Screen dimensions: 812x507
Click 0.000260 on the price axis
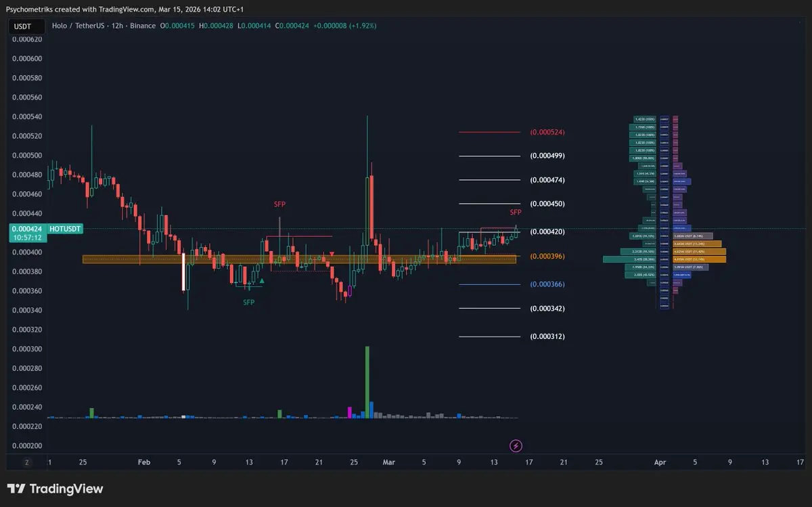pyautogui.click(x=27, y=388)
